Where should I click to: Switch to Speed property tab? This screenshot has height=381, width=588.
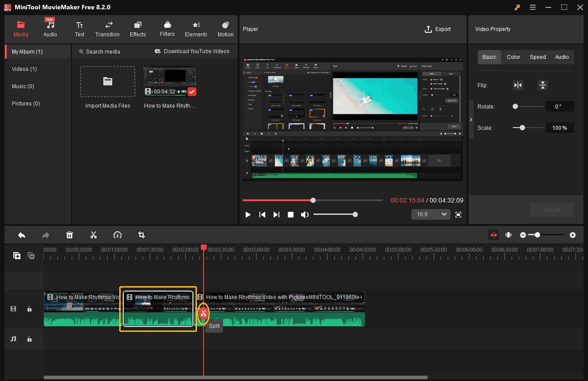[x=538, y=57]
